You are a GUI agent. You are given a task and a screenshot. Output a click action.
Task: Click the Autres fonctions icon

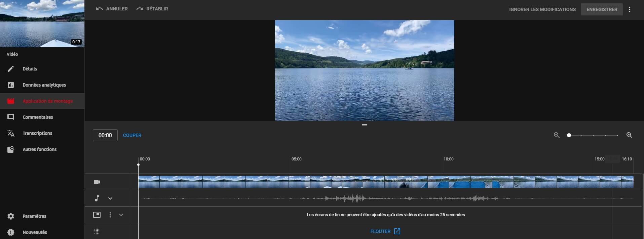click(11, 149)
